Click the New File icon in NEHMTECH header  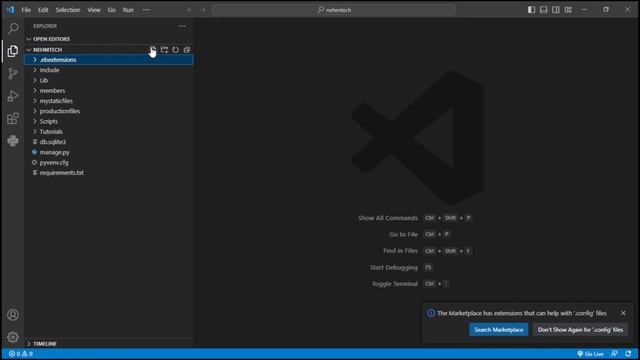(153, 50)
